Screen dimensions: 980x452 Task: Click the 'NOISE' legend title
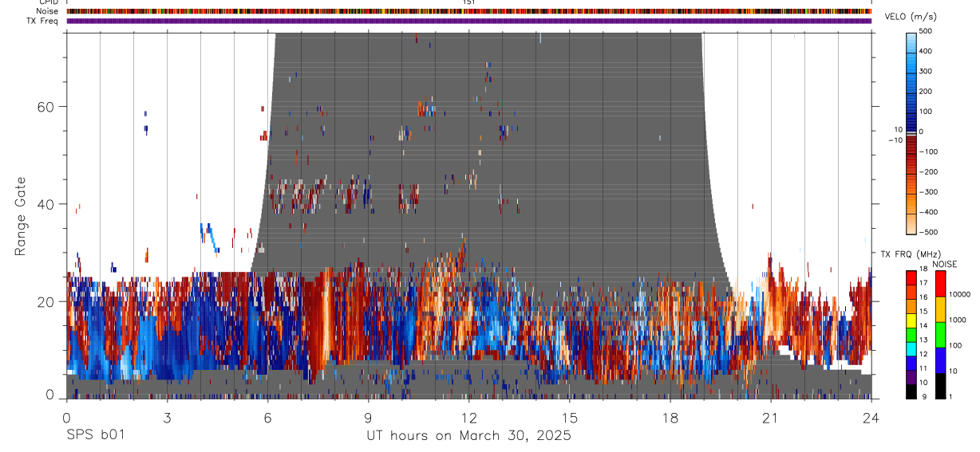pos(945,264)
